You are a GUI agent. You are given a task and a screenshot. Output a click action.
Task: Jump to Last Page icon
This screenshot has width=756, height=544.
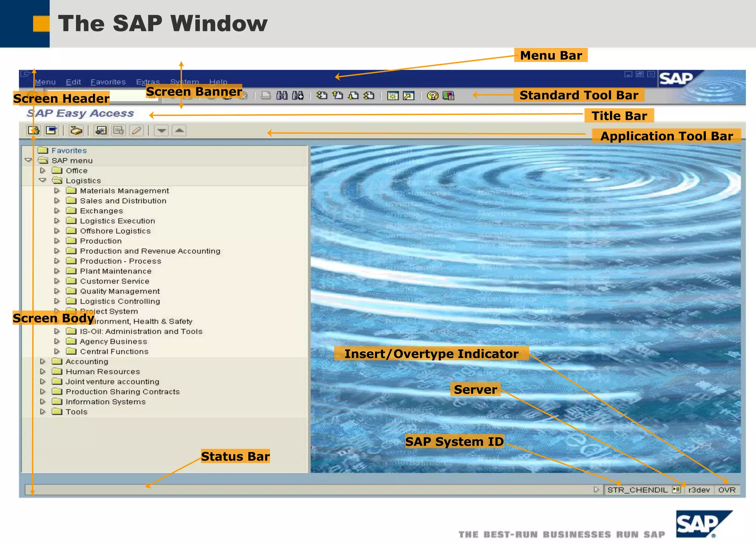[369, 96]
